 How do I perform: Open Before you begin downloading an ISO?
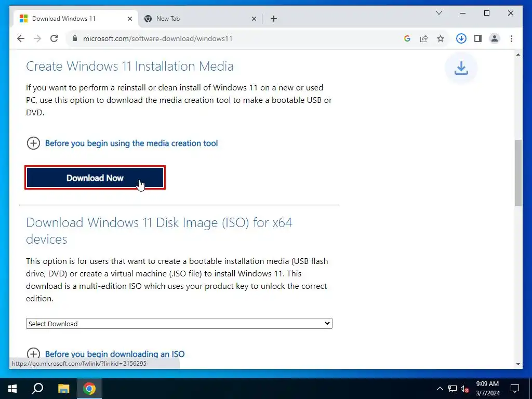click(115, 354)
